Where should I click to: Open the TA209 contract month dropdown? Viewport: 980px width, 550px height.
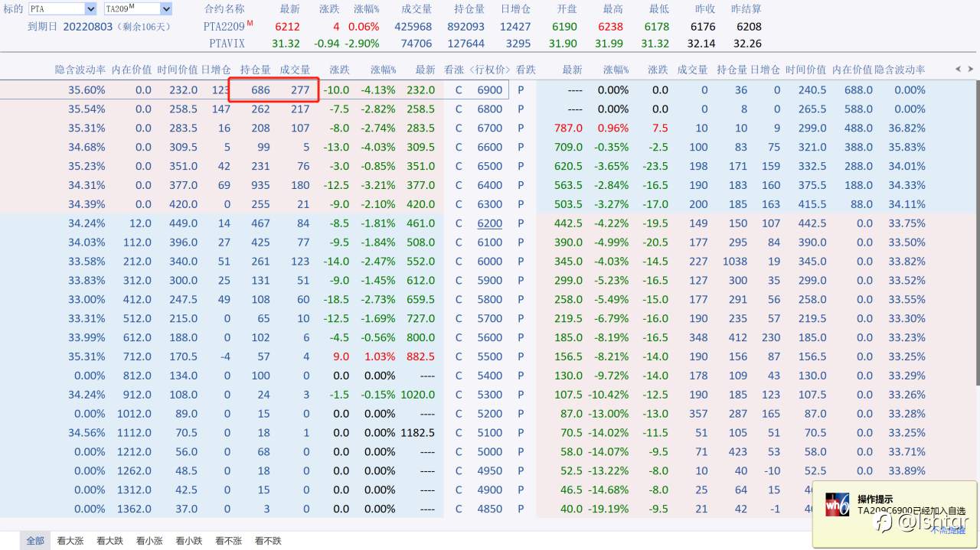pyautogui.click(x=138, y=9)
